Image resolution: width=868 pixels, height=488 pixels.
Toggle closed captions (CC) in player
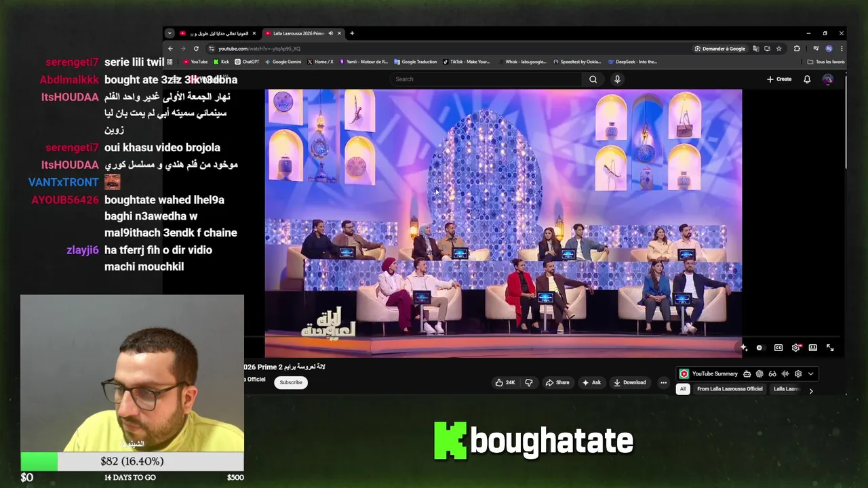pyautogui.click(x=778, y=348)
